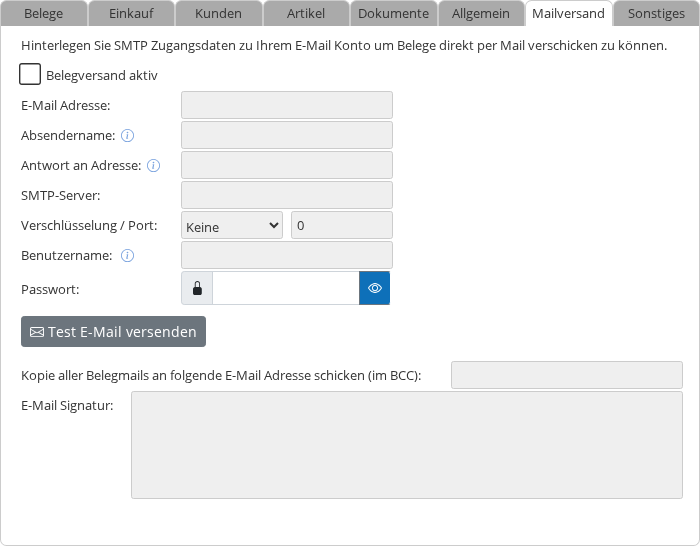Enable the Belegversand aktiv checkbox

pyautogui.click(x=30, y=75)
